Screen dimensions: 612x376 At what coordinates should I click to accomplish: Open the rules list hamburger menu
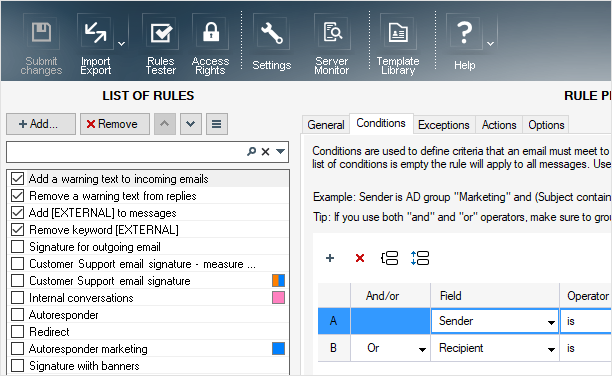point(217,124)
